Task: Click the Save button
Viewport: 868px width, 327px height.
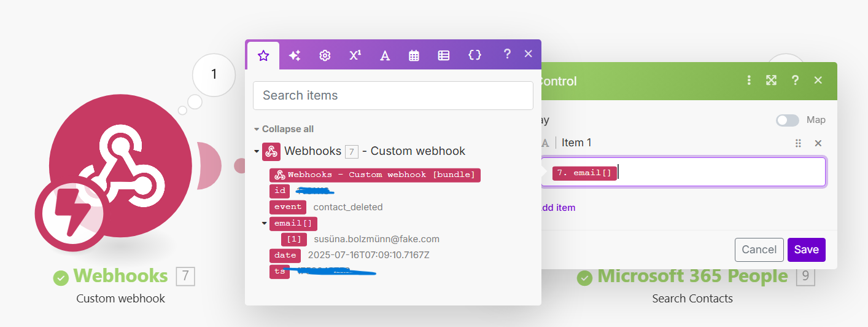Action: 807,250
